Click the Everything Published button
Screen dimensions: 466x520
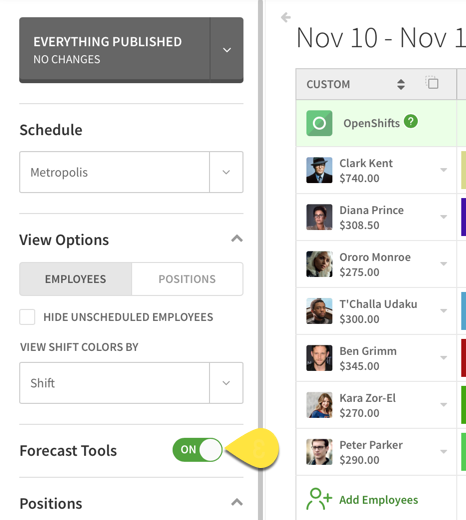[115, 50]
